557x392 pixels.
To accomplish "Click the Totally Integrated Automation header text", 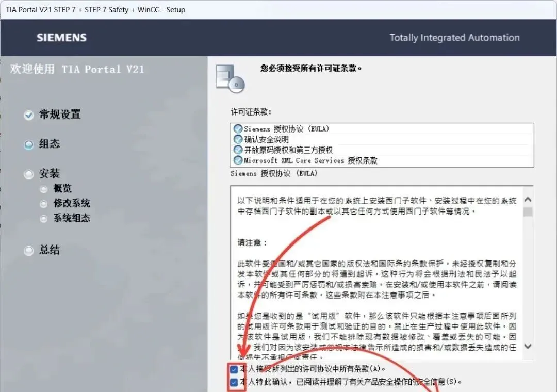I will pyautogui.click(x=455, y=38).
